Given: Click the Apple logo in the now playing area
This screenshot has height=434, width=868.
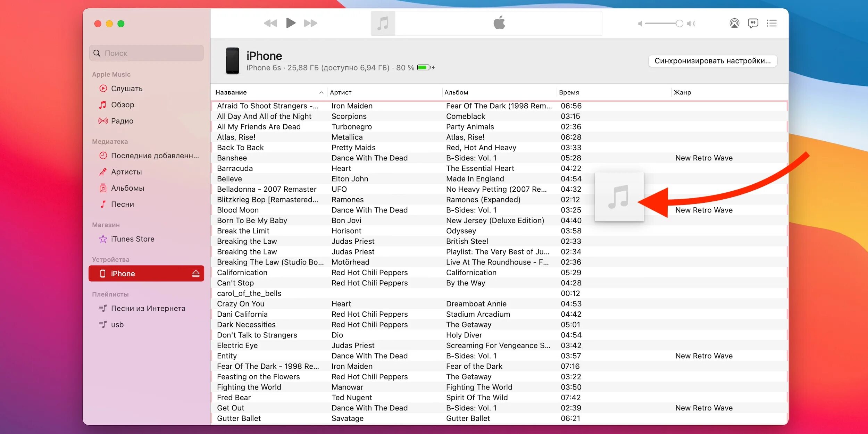Looking at the screenshot, I should [499, 23].
